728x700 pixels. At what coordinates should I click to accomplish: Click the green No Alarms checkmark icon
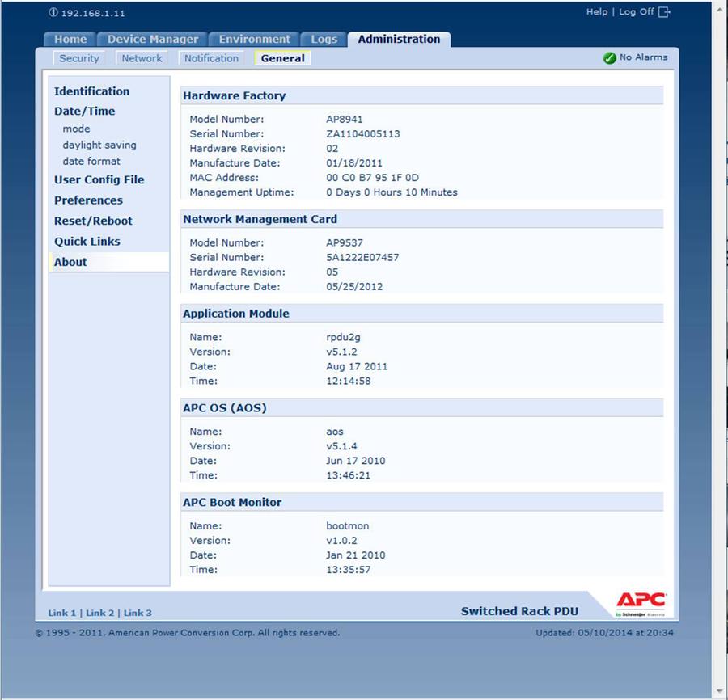click(610, 58)
